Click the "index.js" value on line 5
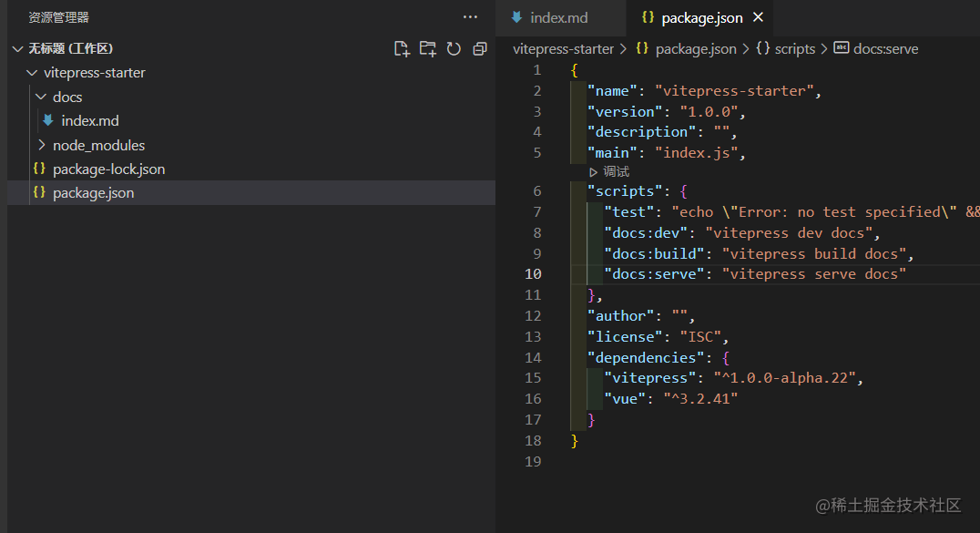 point(696,153)
